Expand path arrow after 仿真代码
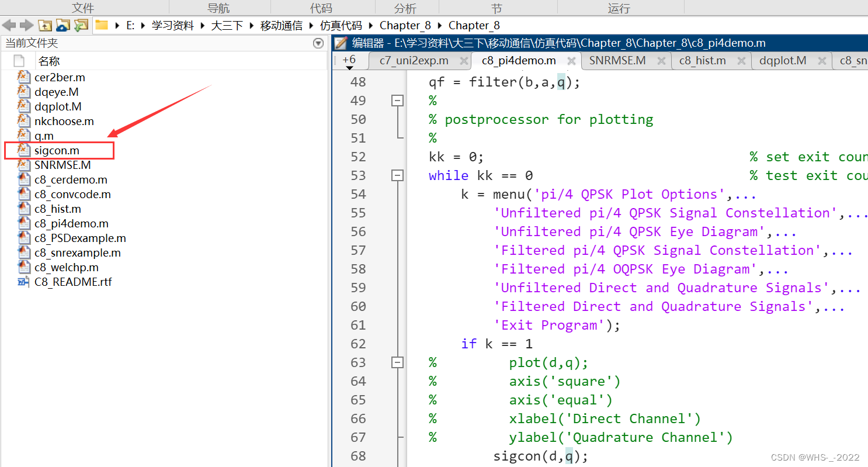 click(x=371, y=26)
